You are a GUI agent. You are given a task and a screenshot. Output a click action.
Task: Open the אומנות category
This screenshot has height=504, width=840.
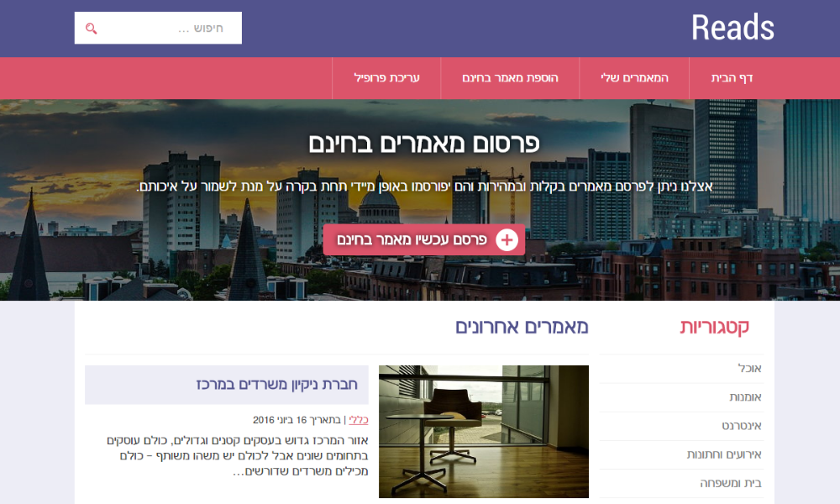745,396
